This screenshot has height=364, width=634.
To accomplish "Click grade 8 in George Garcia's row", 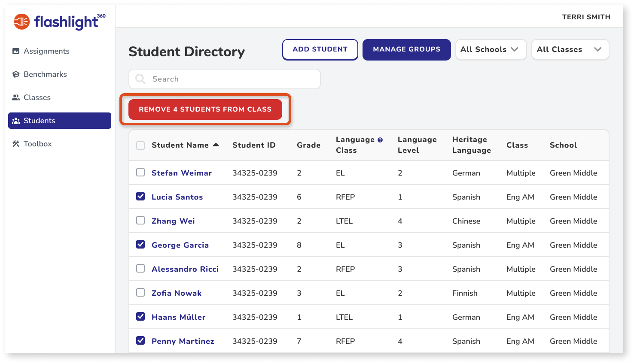I will click(x=299, y=245).
